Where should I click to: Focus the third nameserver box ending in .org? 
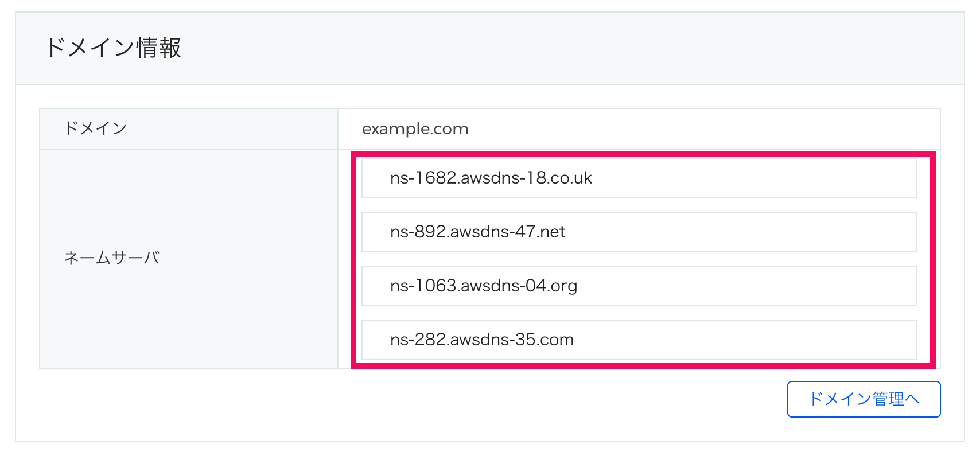639,286
